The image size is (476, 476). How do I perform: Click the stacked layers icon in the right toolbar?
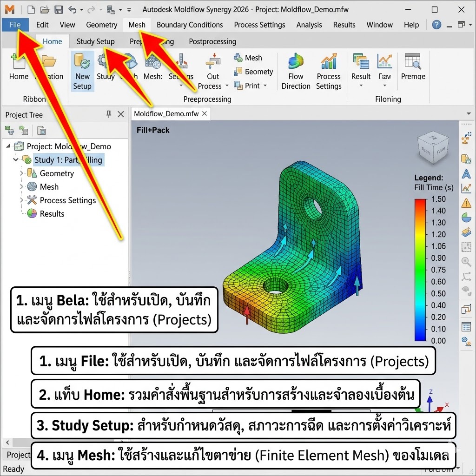coord(466,232)
